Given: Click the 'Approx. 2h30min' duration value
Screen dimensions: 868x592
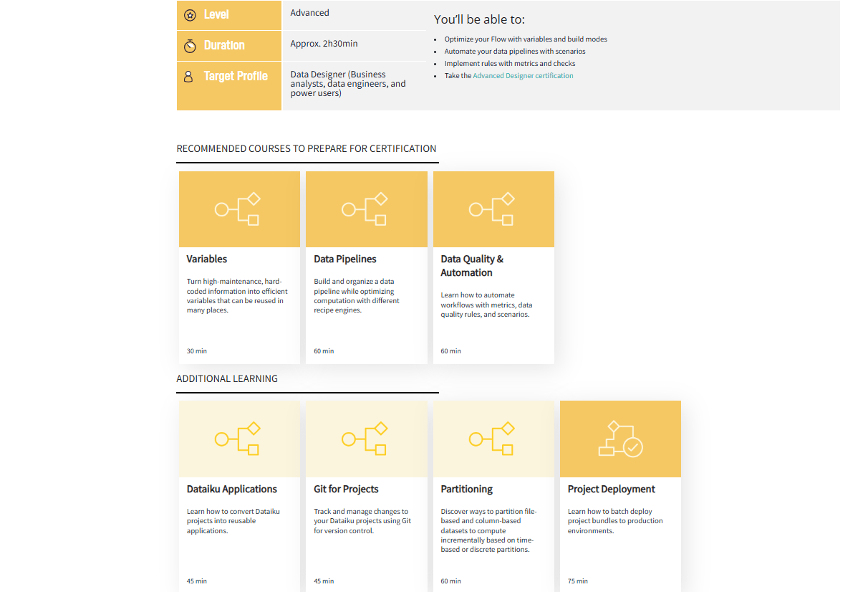Looking at the screenshot, I should (x=324, y=44).
